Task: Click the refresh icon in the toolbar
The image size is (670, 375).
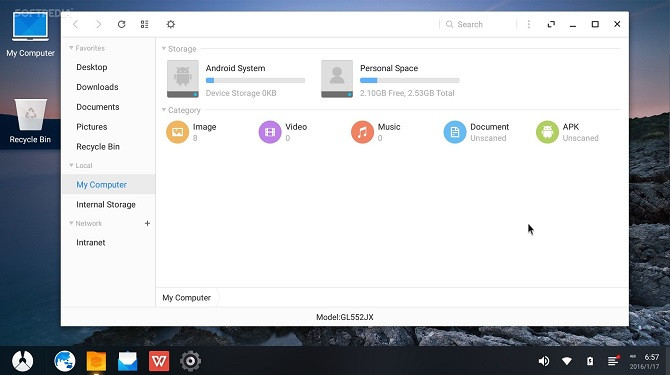Action: (x=121, y=24)
